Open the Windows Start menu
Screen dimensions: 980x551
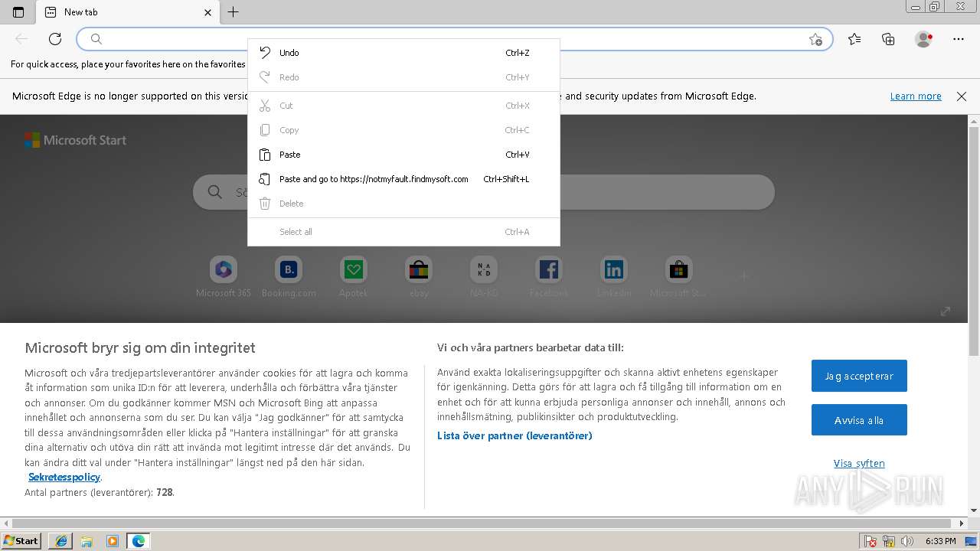pos(21,540)
